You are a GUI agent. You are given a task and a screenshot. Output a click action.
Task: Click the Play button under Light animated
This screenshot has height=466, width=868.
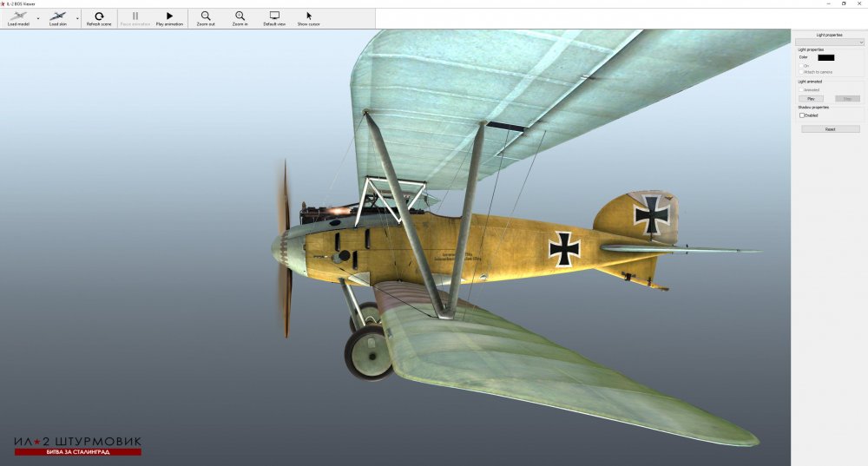coord(811,99)
